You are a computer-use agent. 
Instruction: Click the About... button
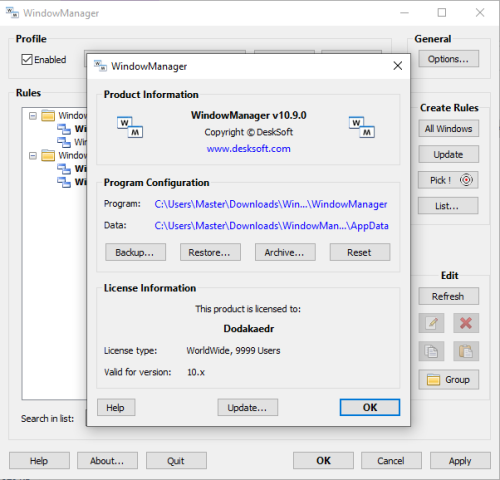[107, 461]
